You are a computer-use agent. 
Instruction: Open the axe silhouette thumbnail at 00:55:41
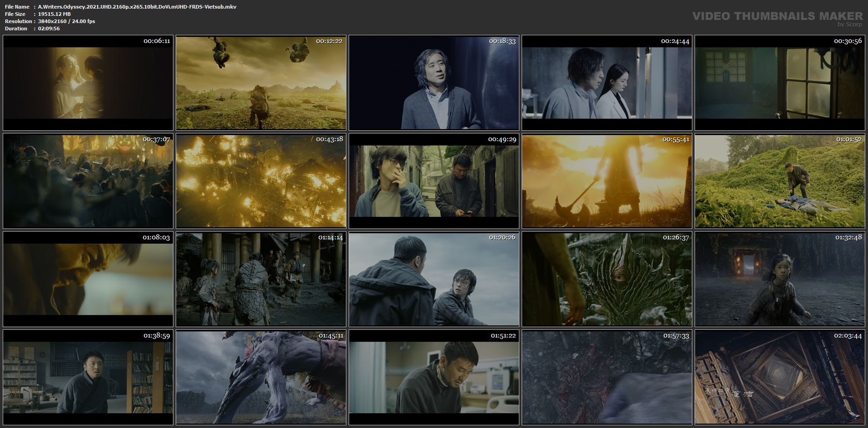(607, 181)
